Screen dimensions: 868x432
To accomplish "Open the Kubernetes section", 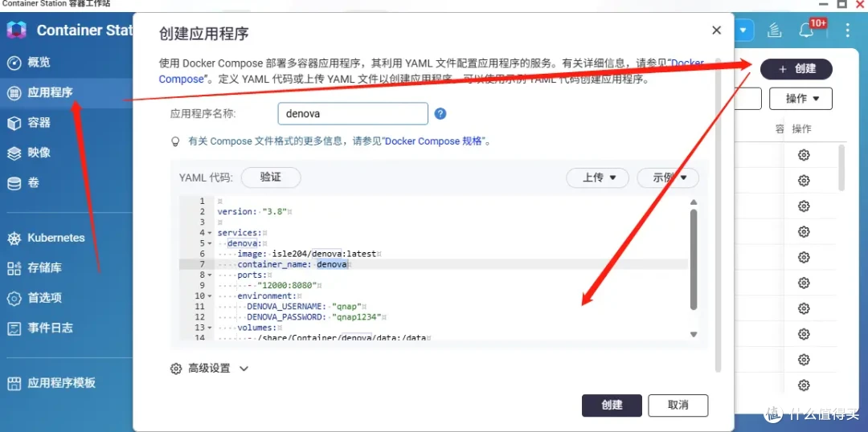I will coord(56,238).
